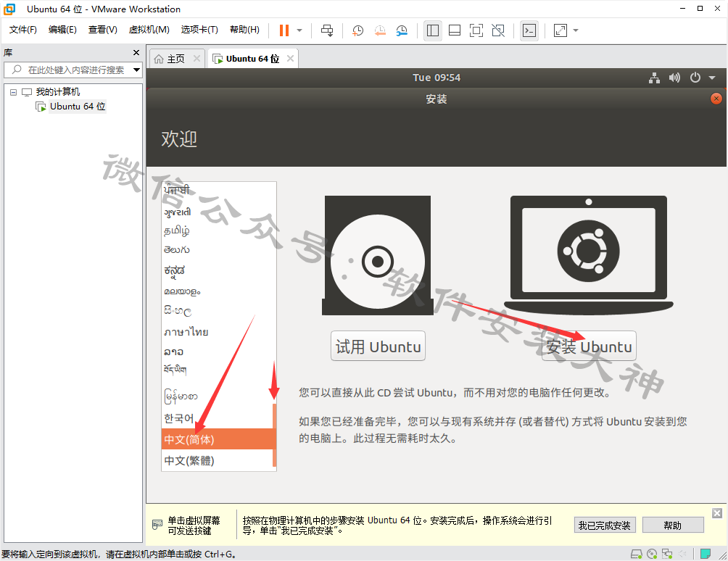Select தமிழ் language
728x561 pixels.
(x=218, y=230)
